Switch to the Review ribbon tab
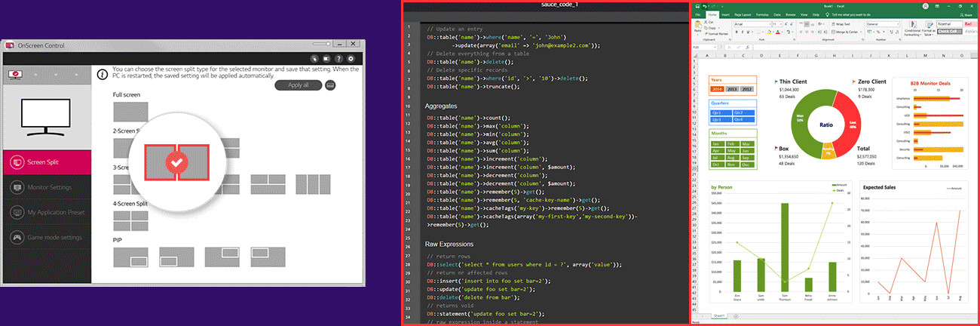The image size is (980, 326). (x=791, y=15)
